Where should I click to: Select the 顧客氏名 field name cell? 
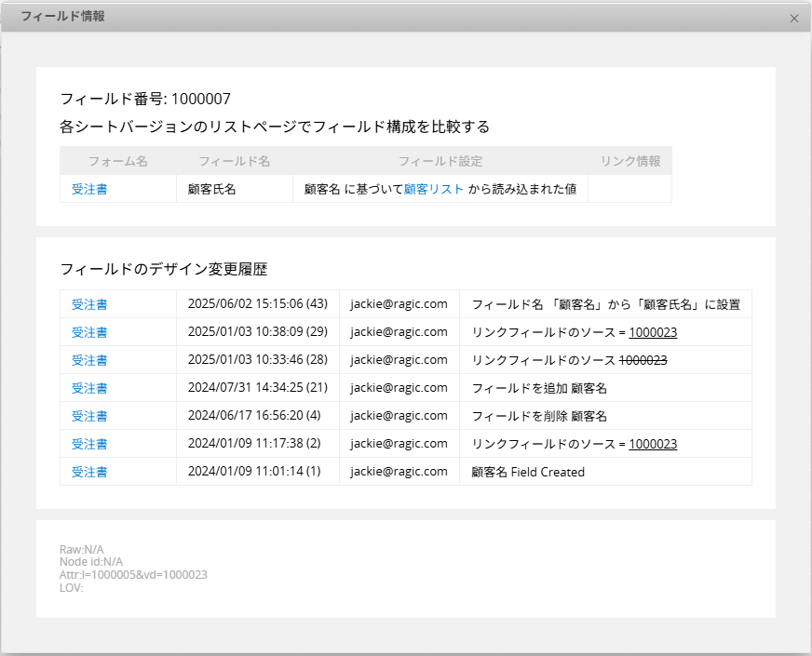(211, 189)
